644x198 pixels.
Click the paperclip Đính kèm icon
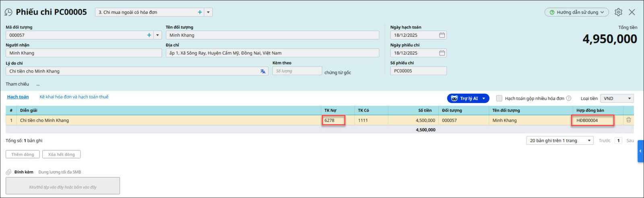[8, 172]
